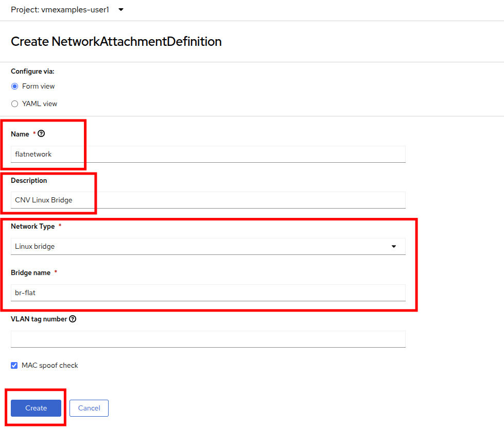Click the Create NetworkAttachmentDefinition heading
This screenshot has height=445, width=504.
pyautogui.click(x=116, y=42)
